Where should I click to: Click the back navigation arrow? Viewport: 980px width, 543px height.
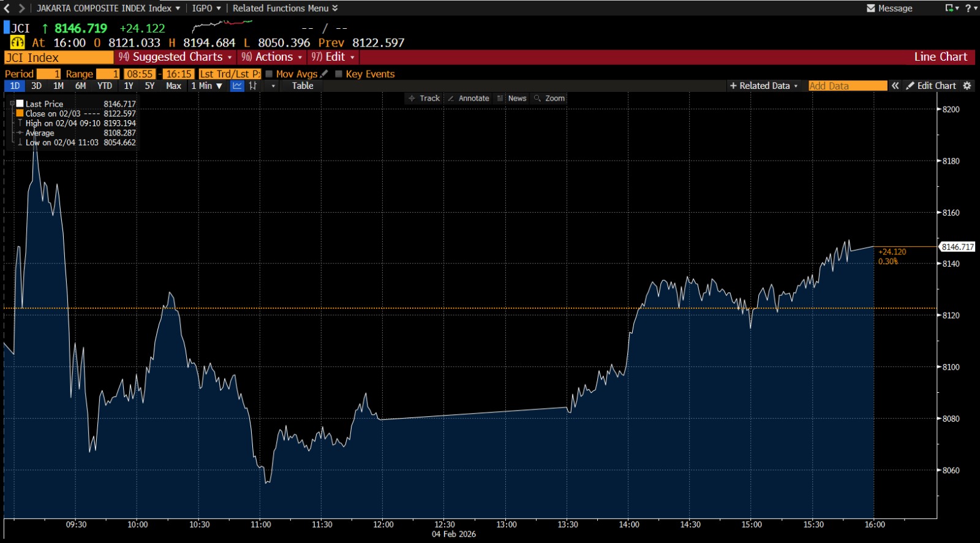tap(7, 8)
